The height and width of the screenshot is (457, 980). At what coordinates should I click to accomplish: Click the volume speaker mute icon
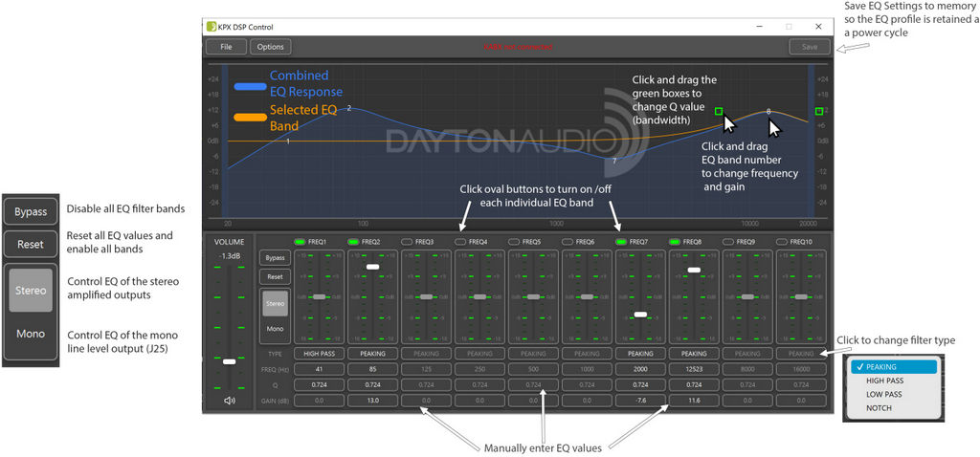pyautogui.click(x=230, y=401)
